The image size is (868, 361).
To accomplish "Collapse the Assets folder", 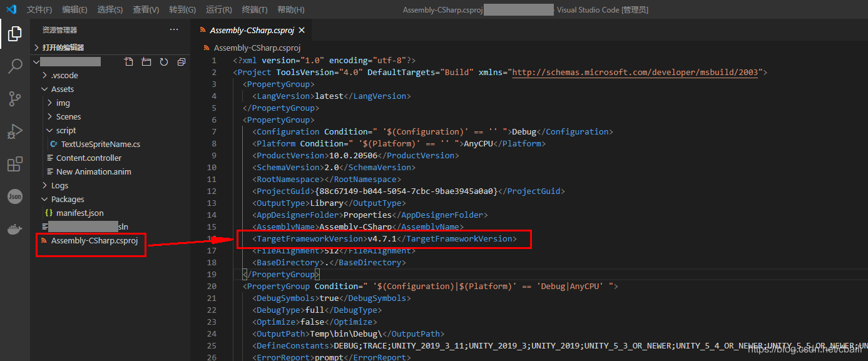I will pos(110,89).
